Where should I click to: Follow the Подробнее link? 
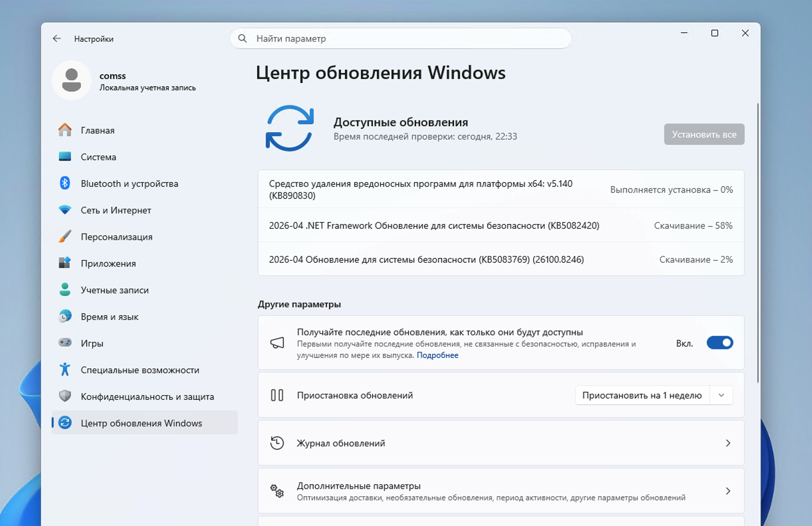[x=437, y=355]
